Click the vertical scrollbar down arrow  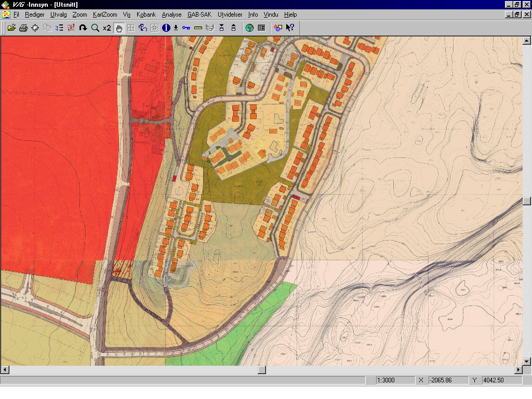tap(527, 362)
